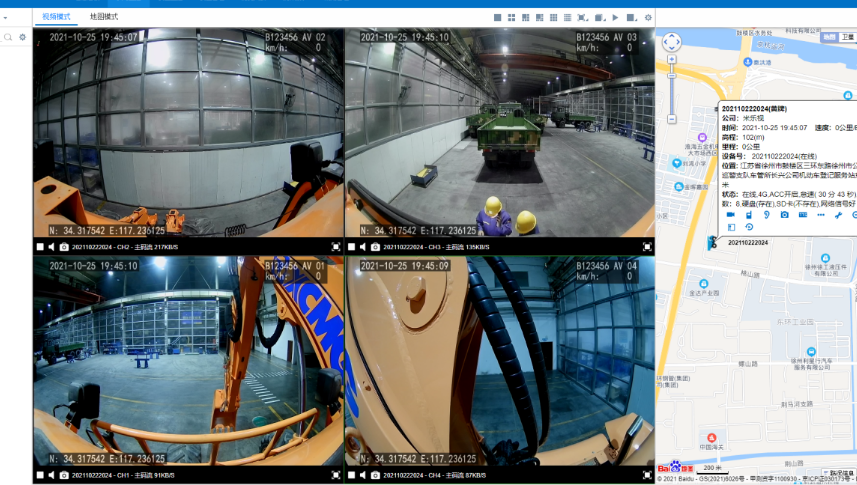This screenshot has height=485, width=857.
Task: Switch the map to 卫星 satellite view
Action: point(847,37)
